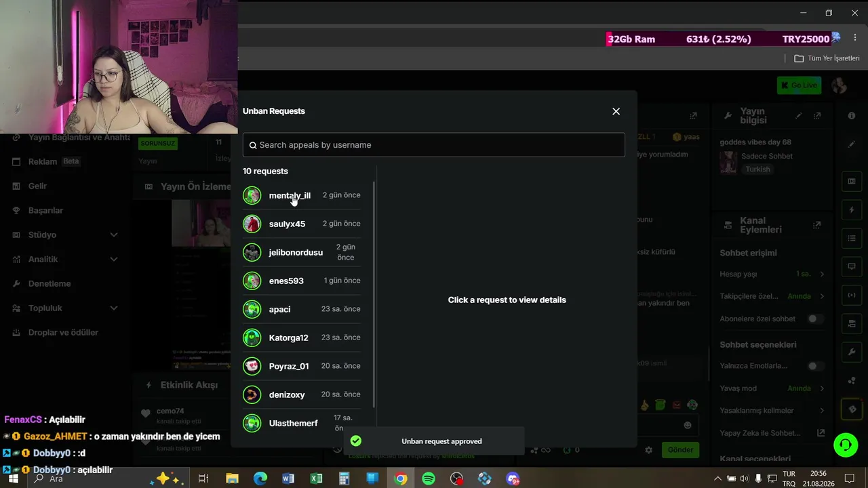Screen dimensions: 868x488
Task: Click Katorga12 avatar icon
Action: (x=252, y=338)
